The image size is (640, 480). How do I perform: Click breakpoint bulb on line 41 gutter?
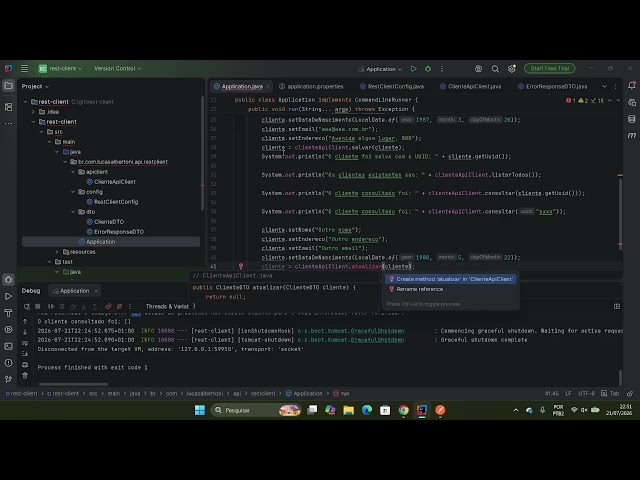pos(241,266)
